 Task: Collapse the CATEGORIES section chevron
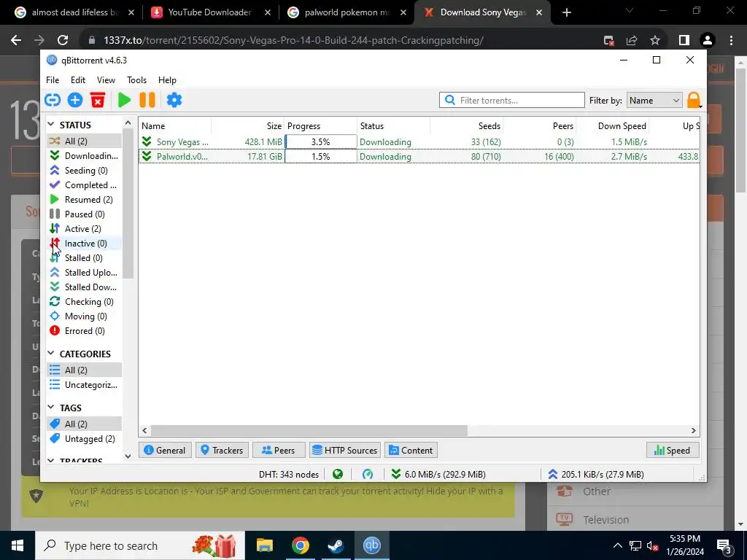pos(52,354)
